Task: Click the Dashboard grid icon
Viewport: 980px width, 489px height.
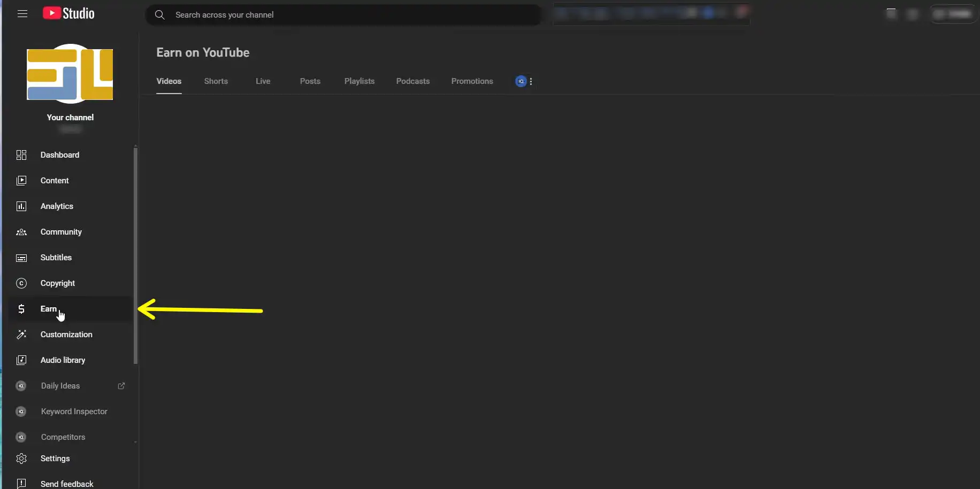Action: click(x=21, y=155)
